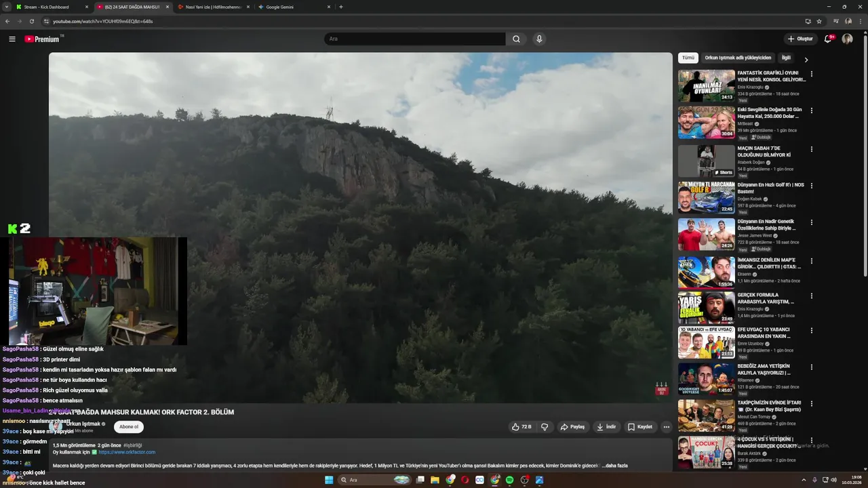Click the main video player area
The height and width of the screenshot is (488, 868).
(360, 228)
